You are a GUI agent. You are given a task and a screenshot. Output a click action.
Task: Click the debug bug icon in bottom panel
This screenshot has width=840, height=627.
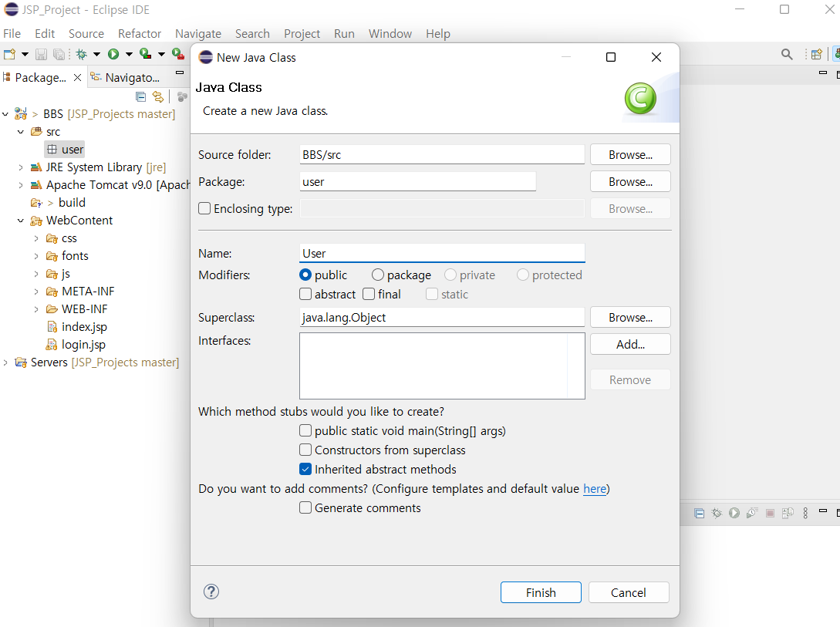point(717,514)
